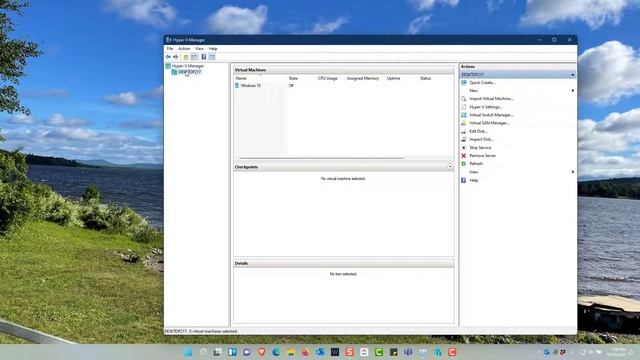Click Edit Disk action
Screen dimensions: 640x360
click(478, 131)
